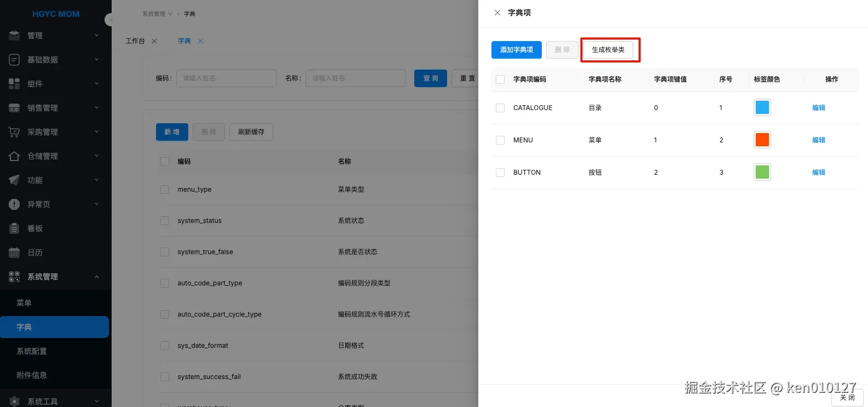Click the blue color swatch for CATALOGUE
Image resolution: width=868 pixels, height=407 pixels.
762,107
